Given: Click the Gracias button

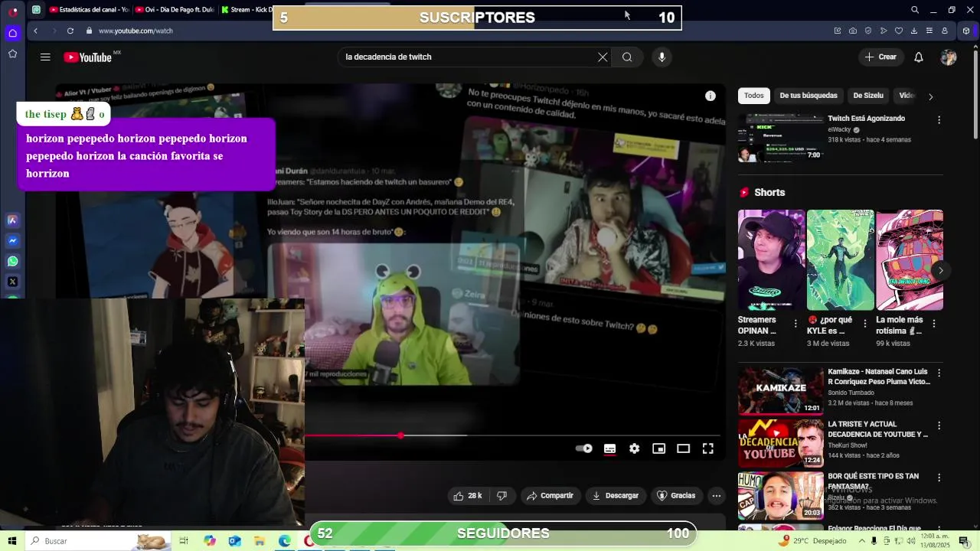Looking at the screenshot, I should pyautogui.click(x=676, y=496).
